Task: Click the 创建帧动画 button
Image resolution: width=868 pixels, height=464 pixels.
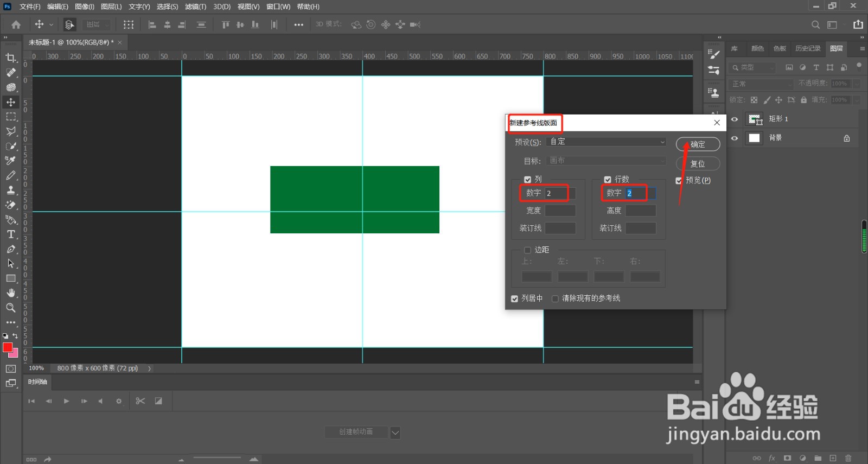Action: click(356, 433)
